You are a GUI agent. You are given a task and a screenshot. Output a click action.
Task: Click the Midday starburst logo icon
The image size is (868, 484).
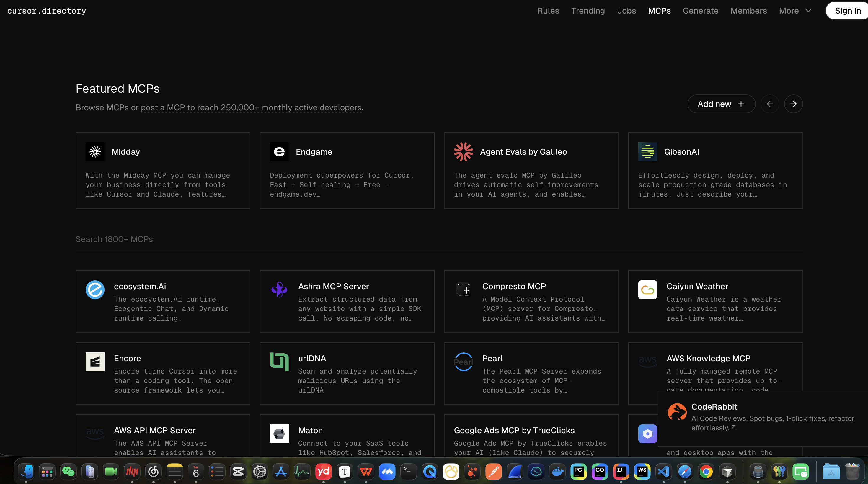[95, 152]
